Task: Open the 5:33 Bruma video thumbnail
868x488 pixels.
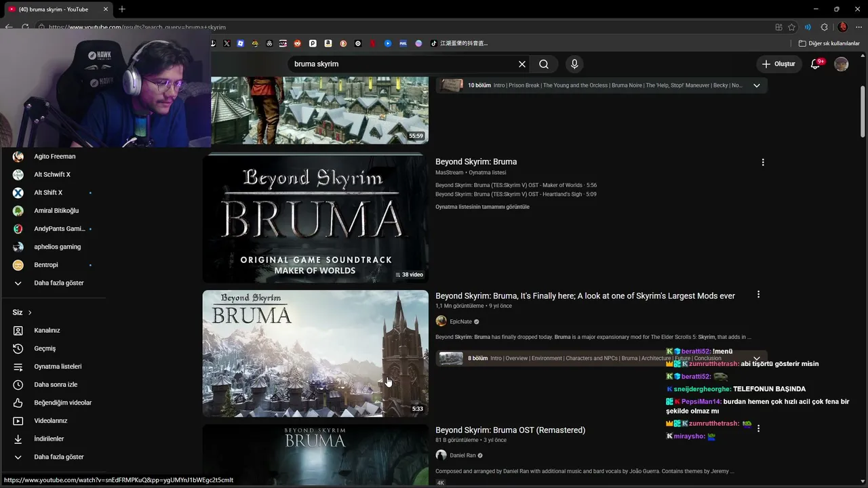Action: tap(315, 353)
